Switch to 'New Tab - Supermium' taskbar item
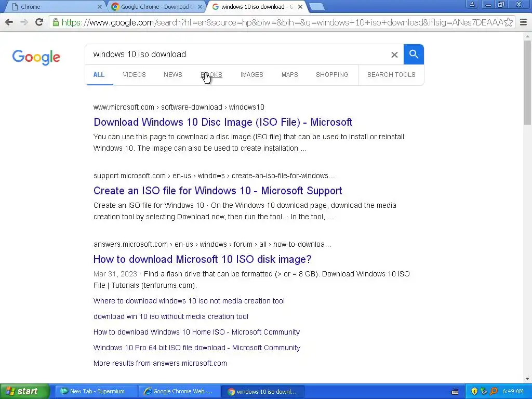 (x=96, y=392)
